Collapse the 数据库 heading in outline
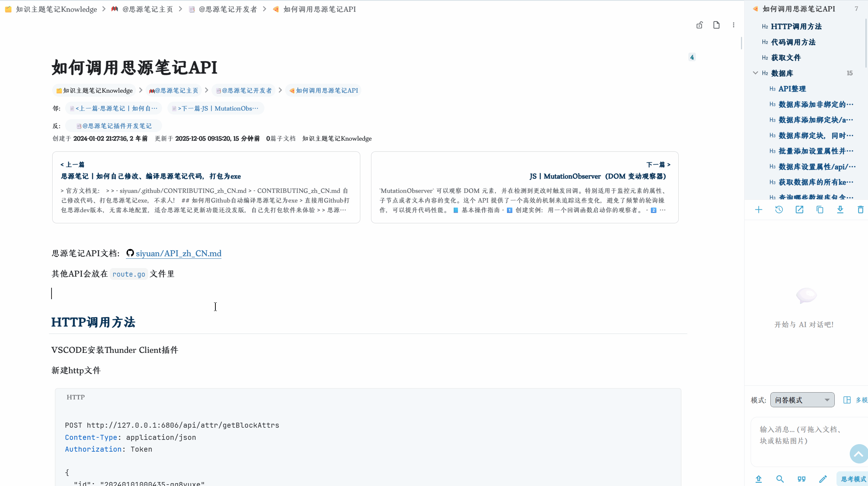The height and width of the screenshot is (486, 868). pyautogui.click(x=755, y=73)
